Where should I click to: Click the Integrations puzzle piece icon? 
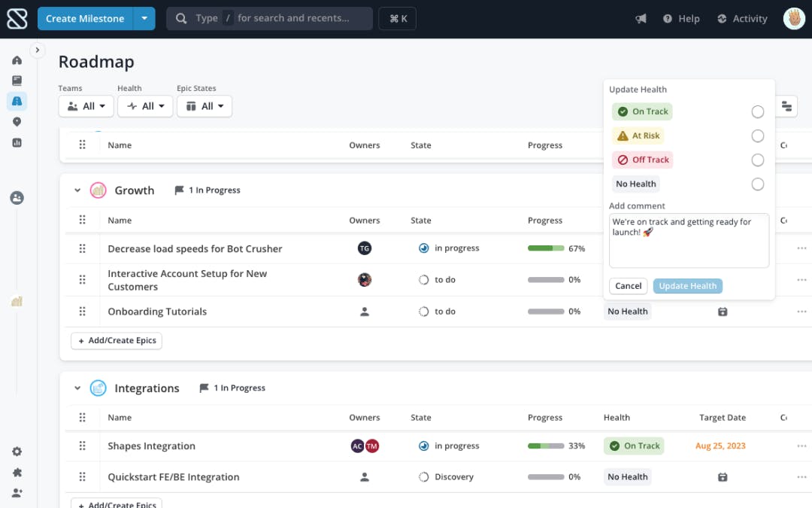17,472
